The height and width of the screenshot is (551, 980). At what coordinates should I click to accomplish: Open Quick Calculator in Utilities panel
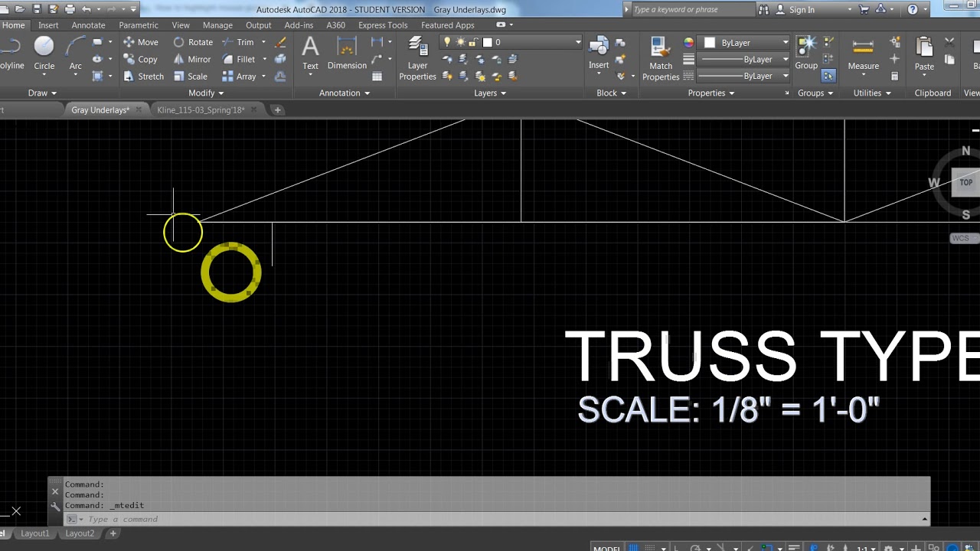click(894, 76)
